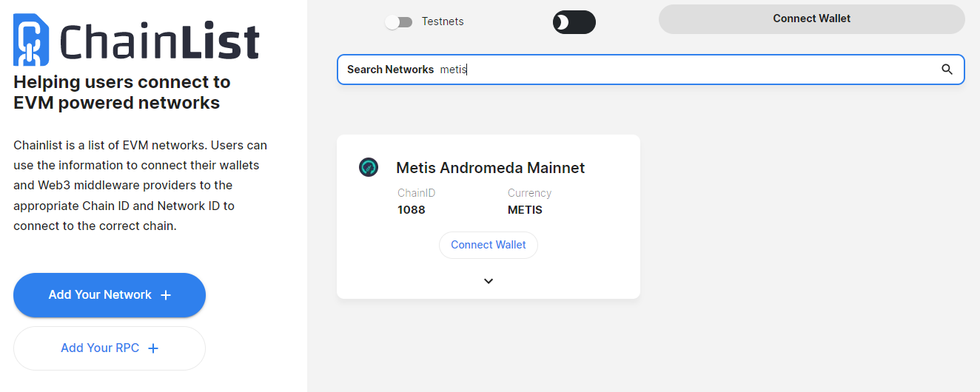Click the Search Networks input field
This screenshot has width=980, height=392.
coord(651,70)
